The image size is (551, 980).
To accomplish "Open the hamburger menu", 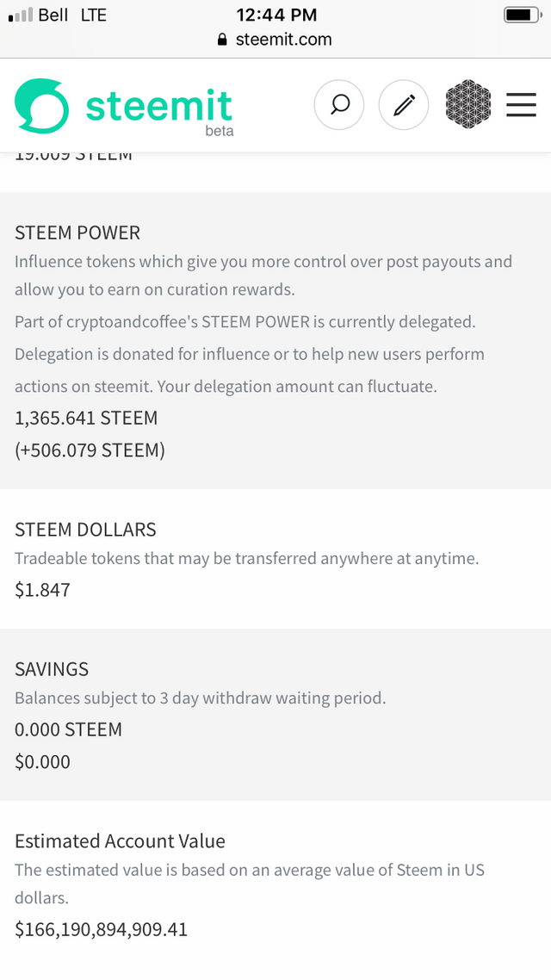I will pos(521,104).
